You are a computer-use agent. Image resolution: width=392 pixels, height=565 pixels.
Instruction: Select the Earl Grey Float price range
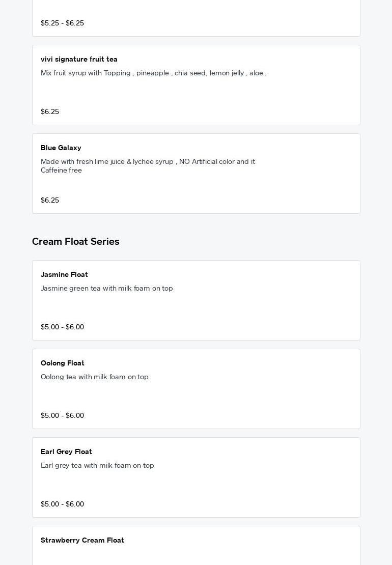(x=62, y=504)
